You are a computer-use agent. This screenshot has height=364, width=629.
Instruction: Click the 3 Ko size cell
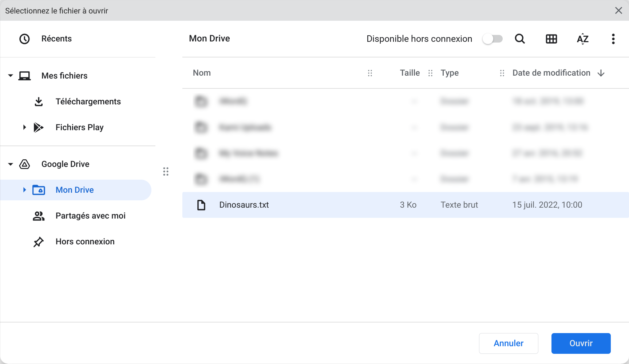click(x=408, y=205)
